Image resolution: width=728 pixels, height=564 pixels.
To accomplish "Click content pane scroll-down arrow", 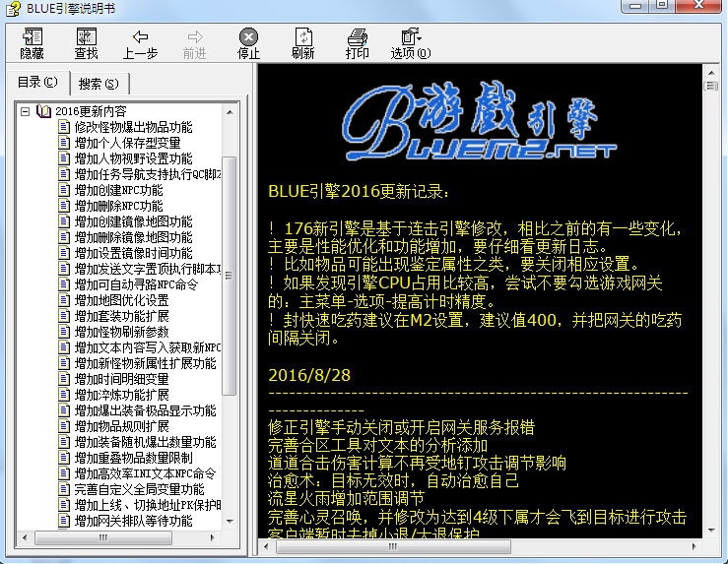I will point(711,531).
